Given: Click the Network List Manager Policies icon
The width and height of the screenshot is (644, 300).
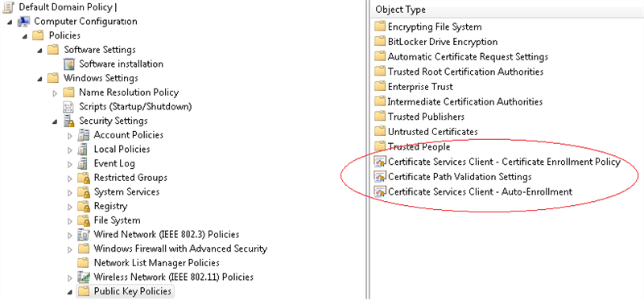Looking at the screenshot, I should (x=84, y=263).
